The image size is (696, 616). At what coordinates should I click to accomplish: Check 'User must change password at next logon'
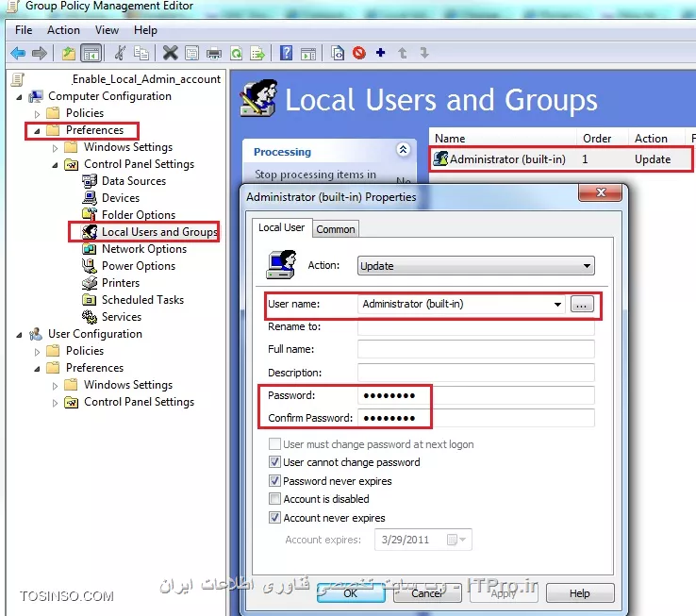[x=274, y=443]
